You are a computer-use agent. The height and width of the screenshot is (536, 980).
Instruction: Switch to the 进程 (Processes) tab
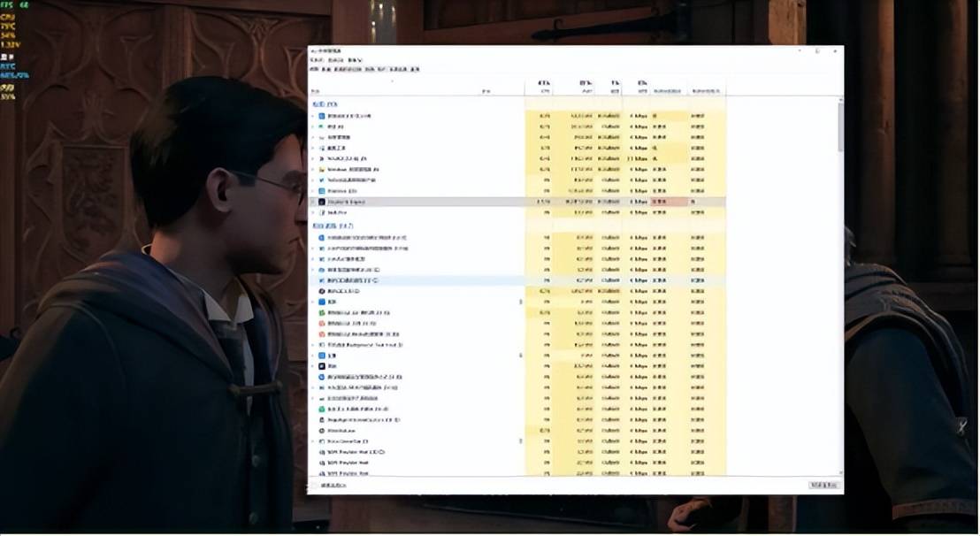pos(314,69)
